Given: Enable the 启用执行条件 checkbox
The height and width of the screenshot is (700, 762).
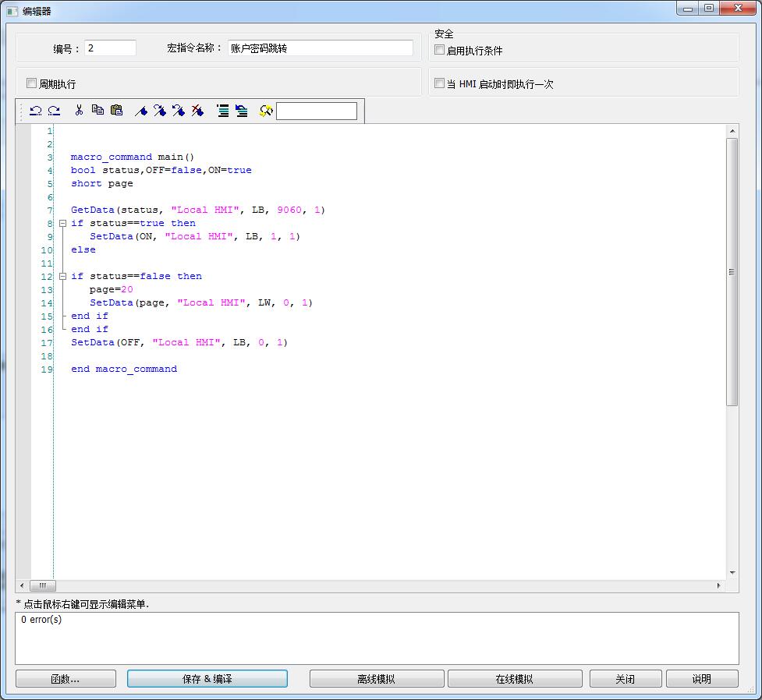Looking at the screenshot, I should pyautogui.click(x=440, y=50).
